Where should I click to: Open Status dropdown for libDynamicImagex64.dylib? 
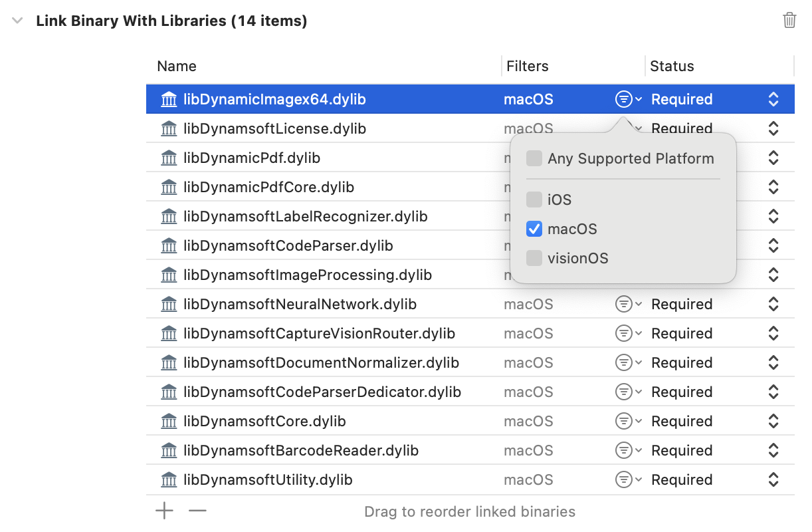click(x=773, y=100)
